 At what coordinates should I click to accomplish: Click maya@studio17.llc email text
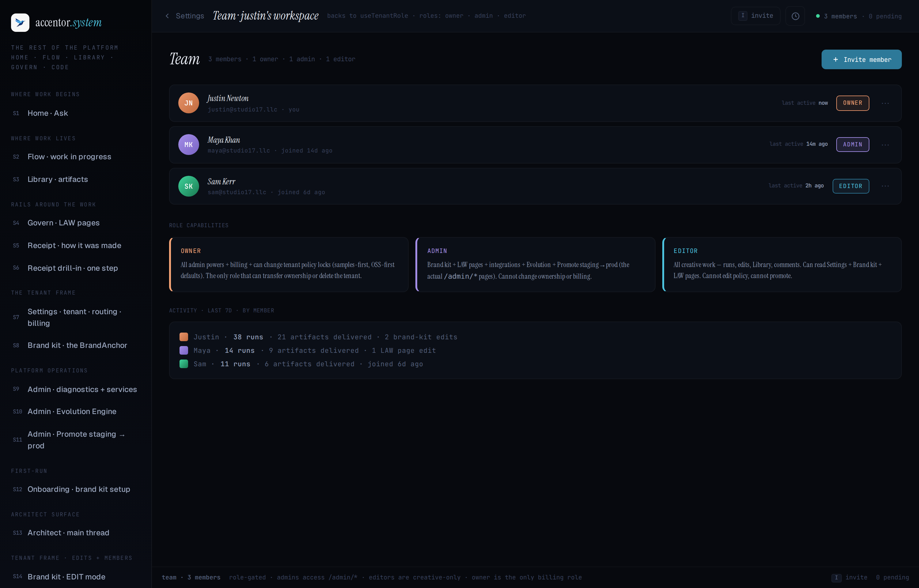(239, 150)
